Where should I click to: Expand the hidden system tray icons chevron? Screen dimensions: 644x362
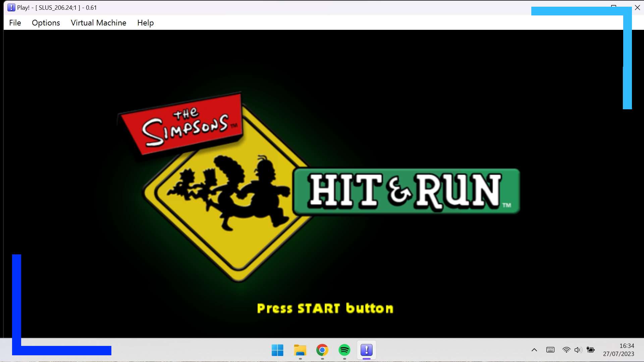pyautogui.click(x=534, y=350)
